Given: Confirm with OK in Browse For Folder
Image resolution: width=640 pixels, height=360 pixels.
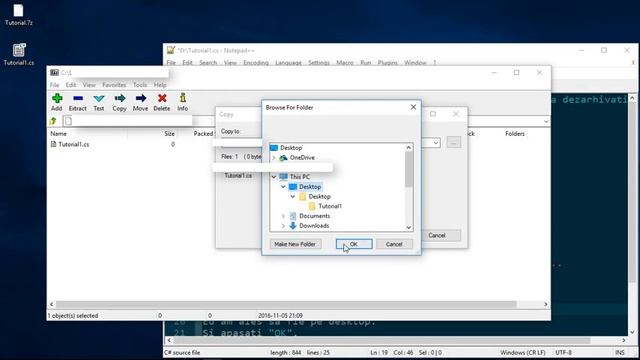Looking at the screenshot, I should [354, 244].
